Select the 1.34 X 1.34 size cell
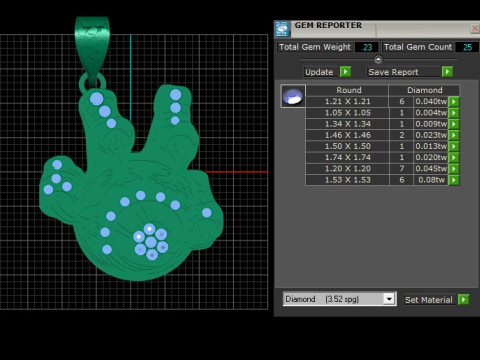 (347, 124)
